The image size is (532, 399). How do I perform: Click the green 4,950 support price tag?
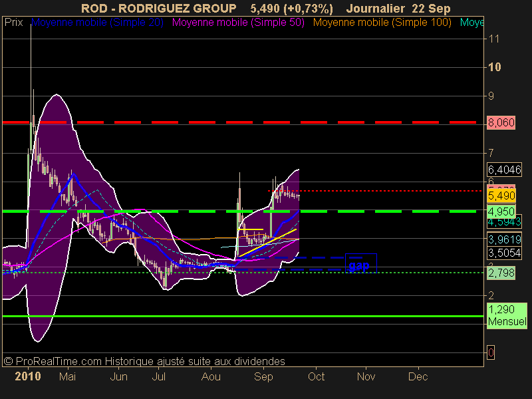tap(501, 211)
